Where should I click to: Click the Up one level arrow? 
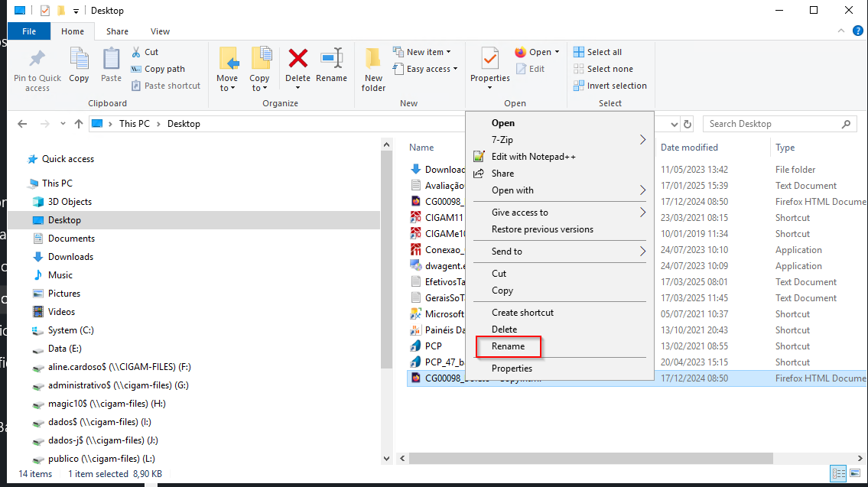click(x=79, y=124)
